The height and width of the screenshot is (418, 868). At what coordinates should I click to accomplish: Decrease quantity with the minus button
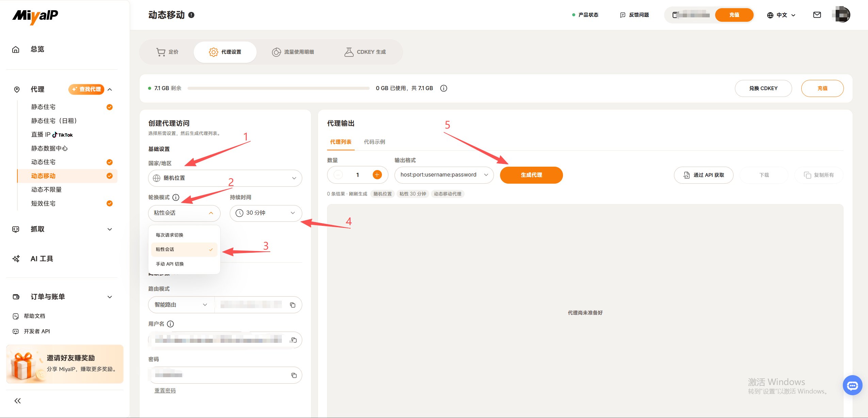pyautogui.click(x=338, y=175)
